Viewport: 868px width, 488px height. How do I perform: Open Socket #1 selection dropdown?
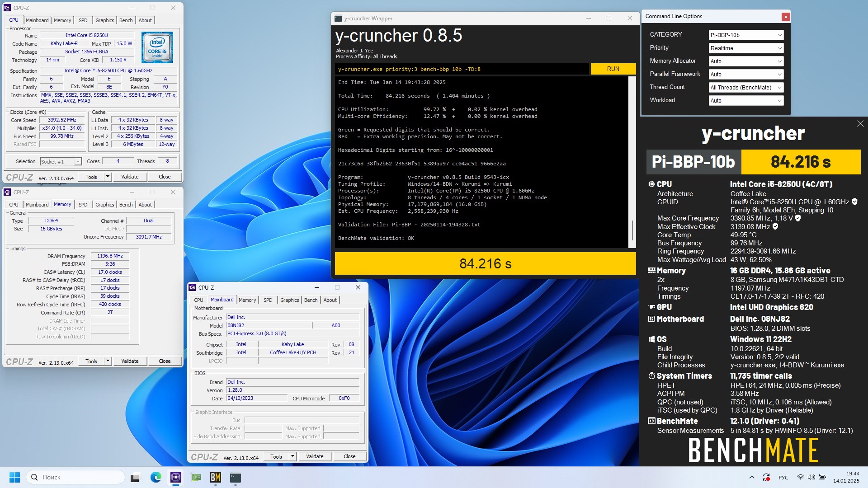coord(61,161)
